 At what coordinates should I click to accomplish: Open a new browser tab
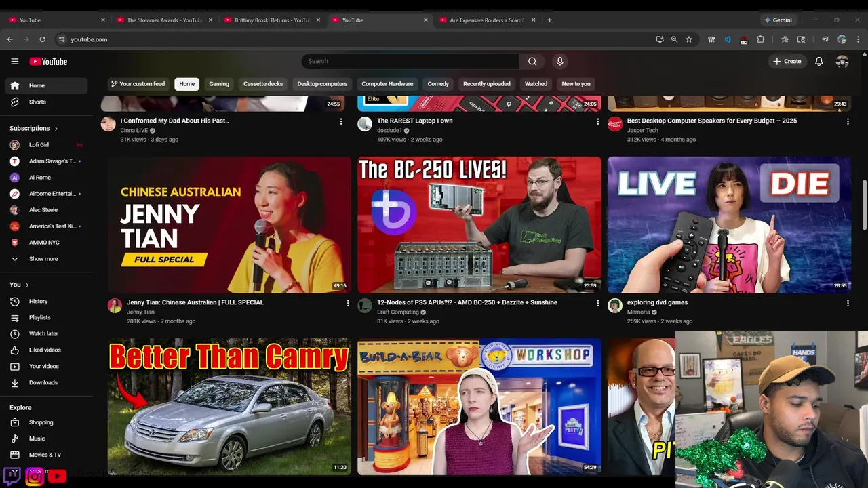(549, 20)
